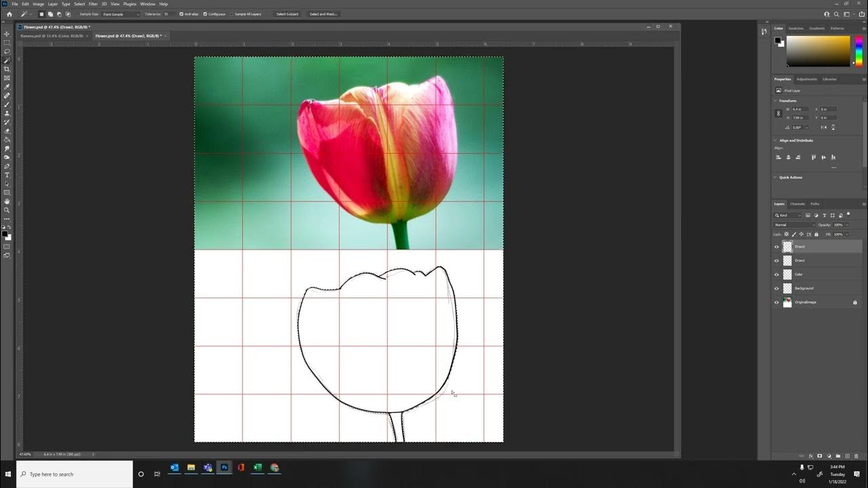Hide the OriginalImage layer
Image resolution: width=868 pixels, height=488 pixels.
coord(776,302)
